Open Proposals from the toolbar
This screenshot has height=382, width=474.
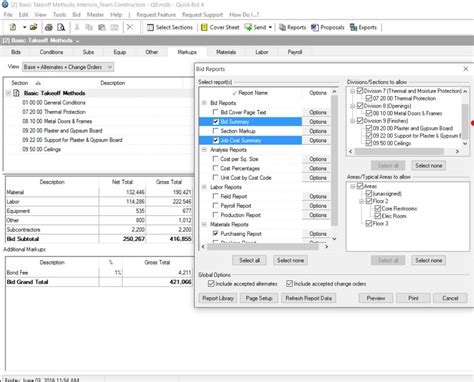[x=328, y=27]
